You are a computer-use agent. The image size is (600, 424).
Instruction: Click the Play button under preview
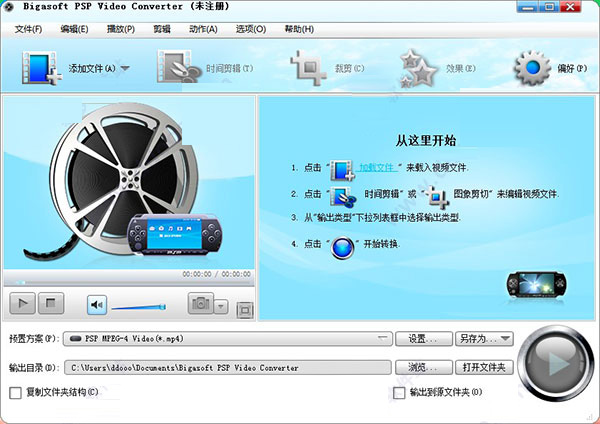click(x=22, y=303)
